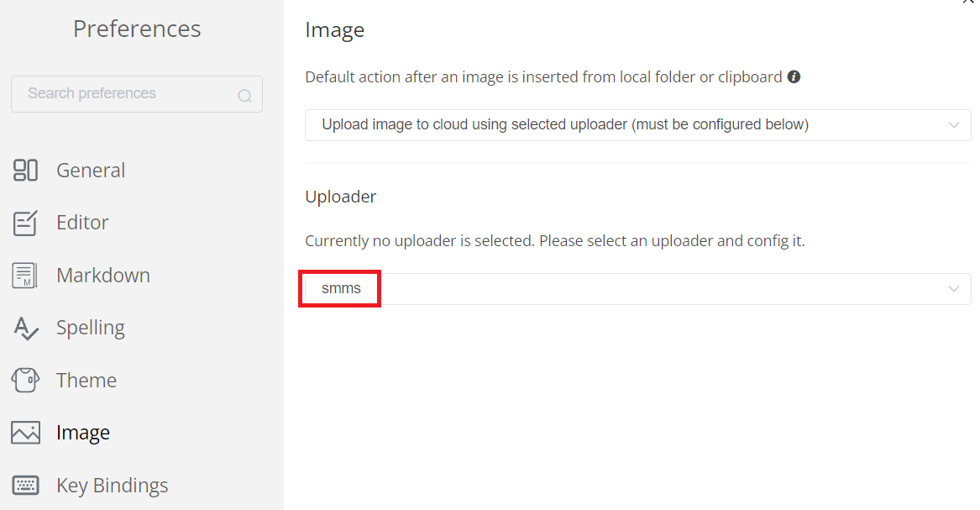This screenshot has height=510, width=980.
Task: Close the preferences window
Action: pyautogui.click(x=967, y=3)
